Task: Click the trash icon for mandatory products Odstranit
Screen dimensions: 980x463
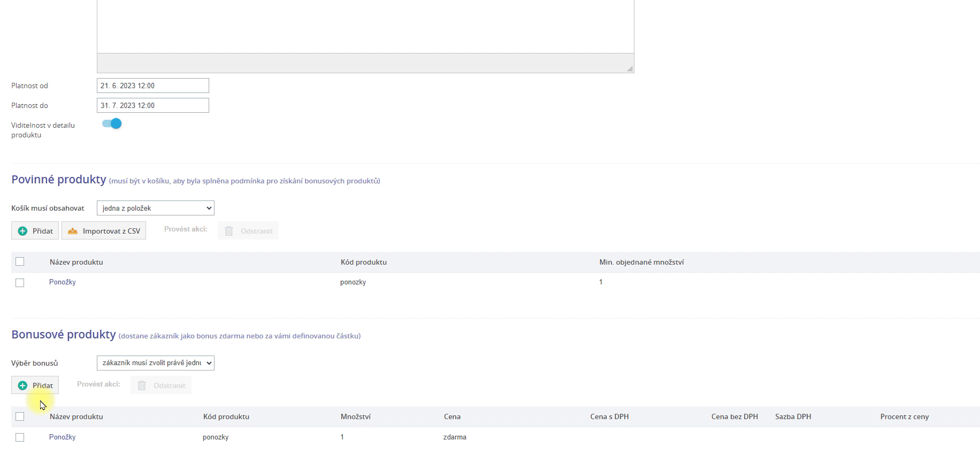Action: (229, 231)
